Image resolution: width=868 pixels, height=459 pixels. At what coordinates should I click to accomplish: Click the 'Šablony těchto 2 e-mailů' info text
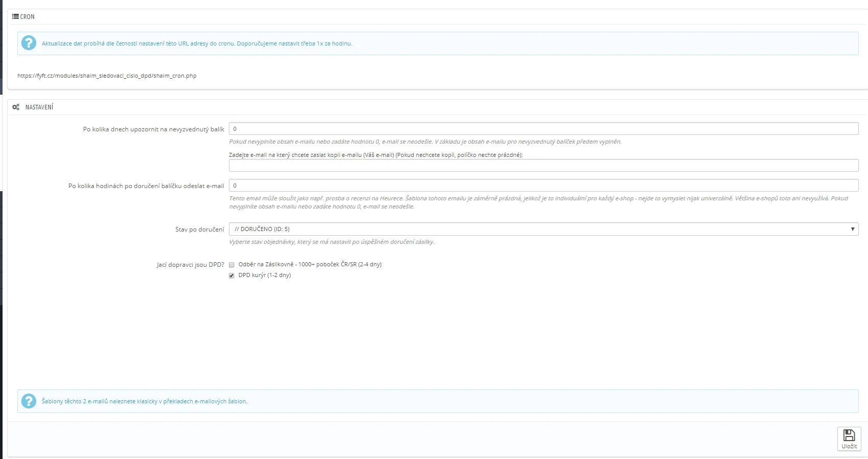click(x=144, y=401)
